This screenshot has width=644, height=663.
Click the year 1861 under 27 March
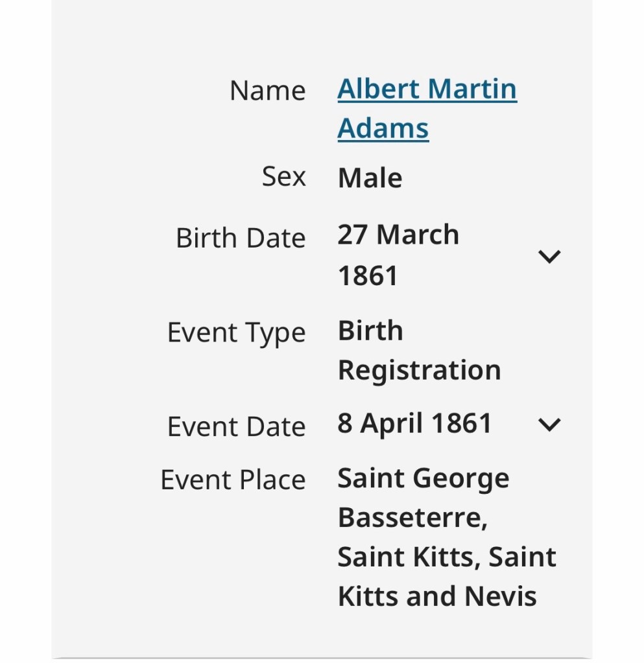pos(368,275)
